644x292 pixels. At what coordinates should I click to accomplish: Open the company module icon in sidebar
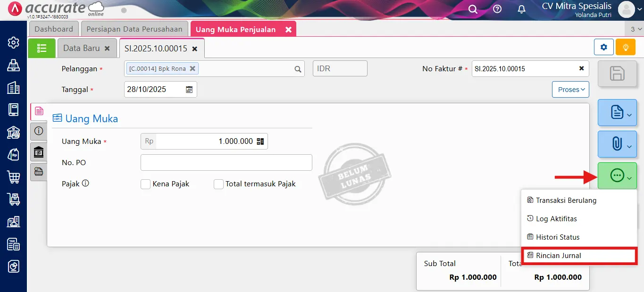click(x=13, y=87)
